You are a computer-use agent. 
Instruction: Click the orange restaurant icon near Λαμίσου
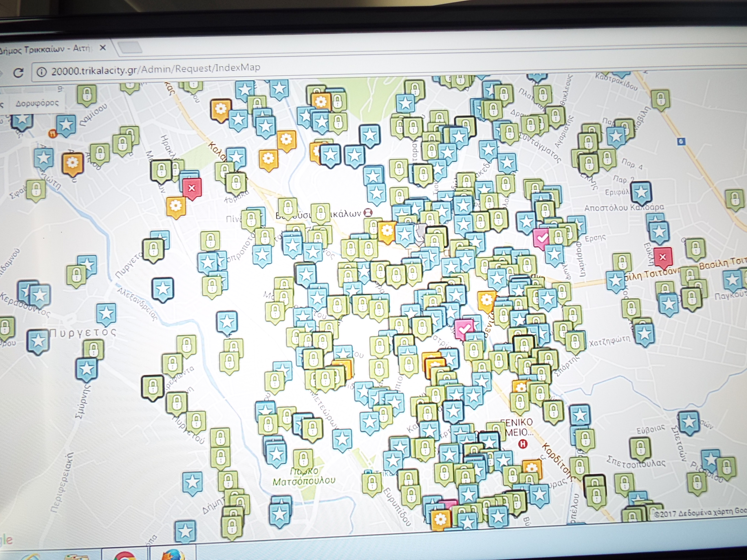52,134
